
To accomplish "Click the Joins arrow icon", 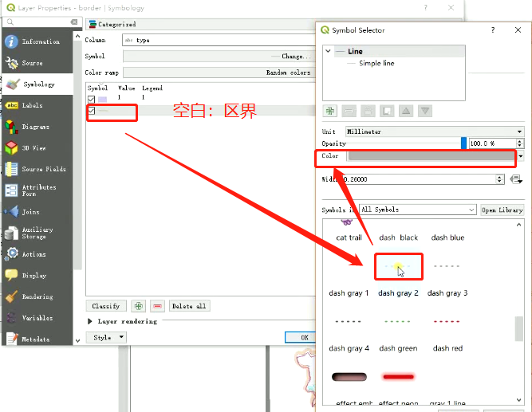I will (11, 212).
